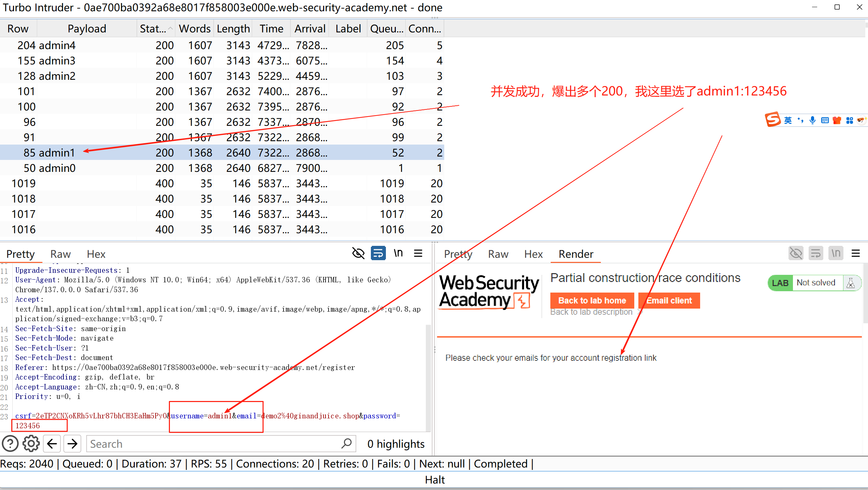
Task: Click the search magnifier icon
Action: pos(346,444)
